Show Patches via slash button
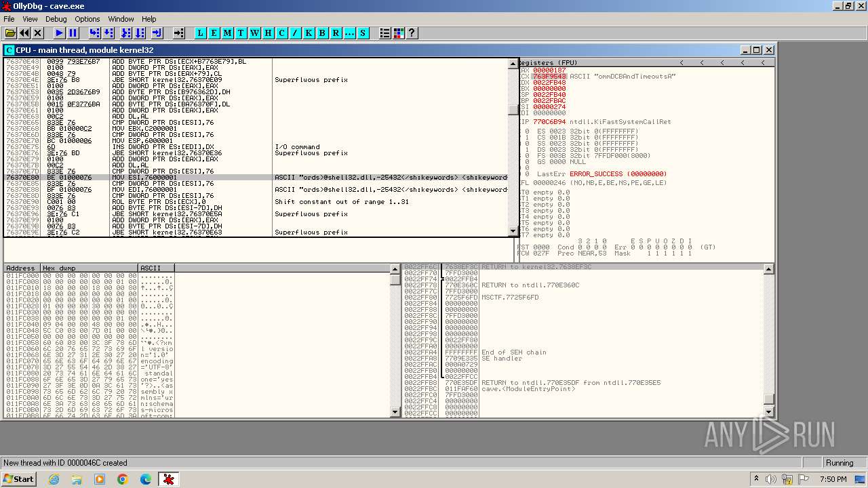The width and height of the screenshot is (868, 488). click(295, 33)
